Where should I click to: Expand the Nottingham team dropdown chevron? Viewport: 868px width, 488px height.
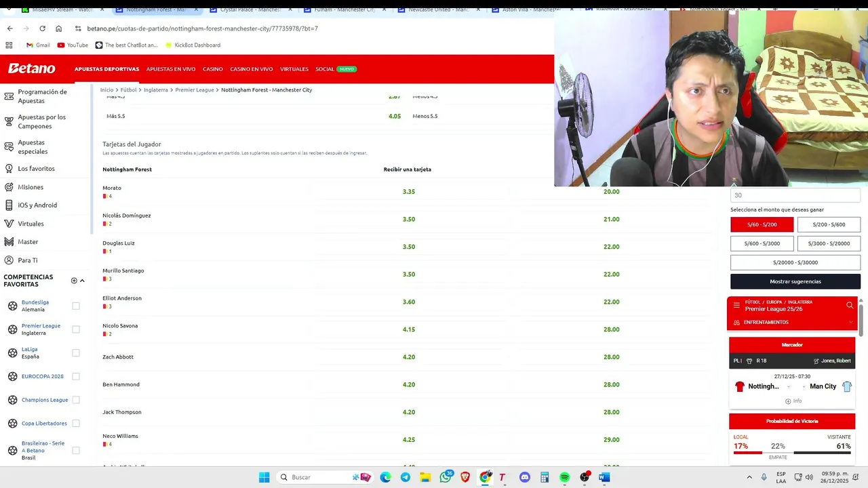(x=788, y=387)
